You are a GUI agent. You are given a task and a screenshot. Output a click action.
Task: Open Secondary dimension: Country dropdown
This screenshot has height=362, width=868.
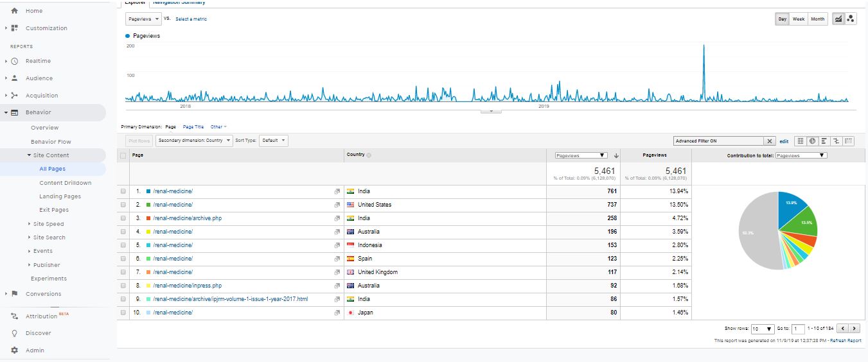click(x=194, y=141)
